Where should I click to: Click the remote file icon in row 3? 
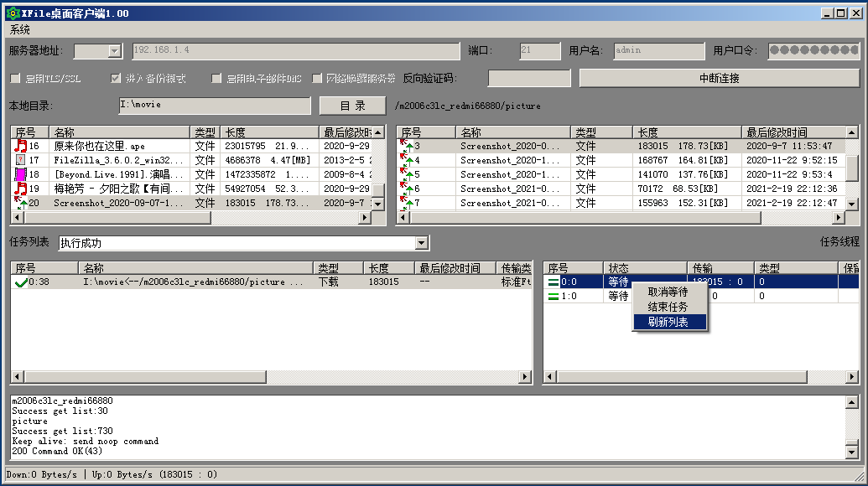tap(406, 146)
